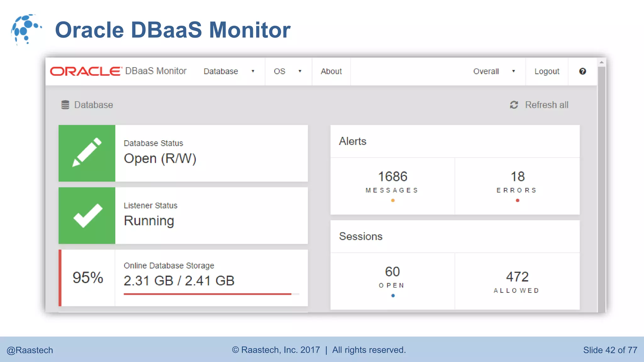Click the Sessions panel heading
This screenshot has height=362, width=644.
point(361,236)
